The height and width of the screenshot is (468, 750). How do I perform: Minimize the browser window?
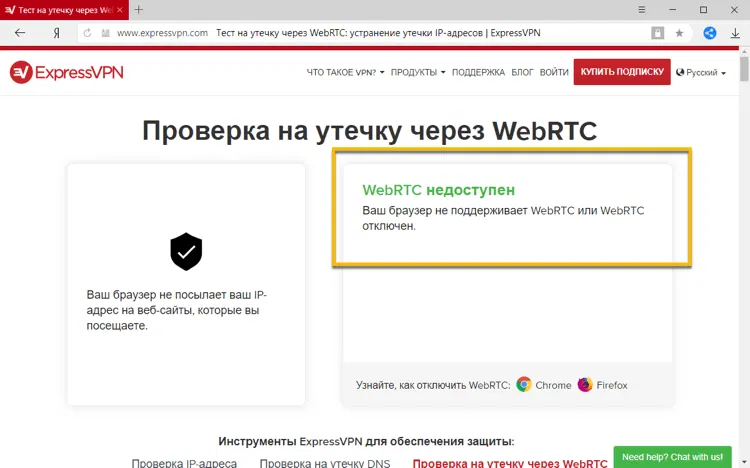(673, 10)
